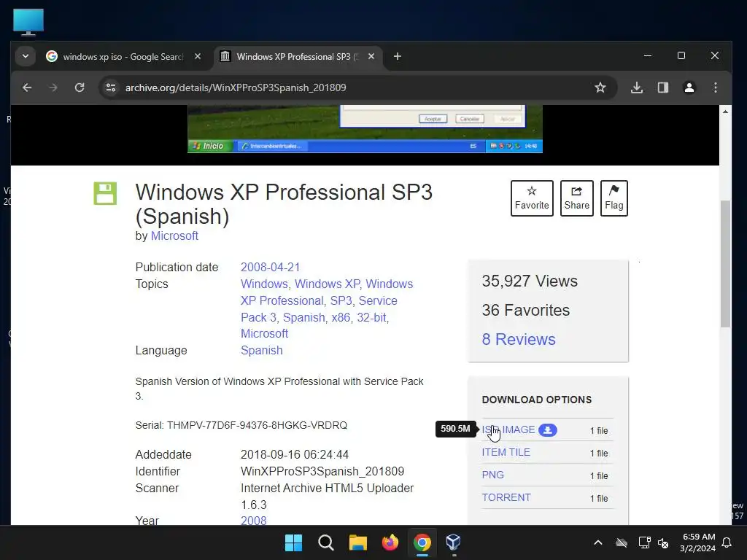Open the ITEM TILE download option

tap(506, 452)
